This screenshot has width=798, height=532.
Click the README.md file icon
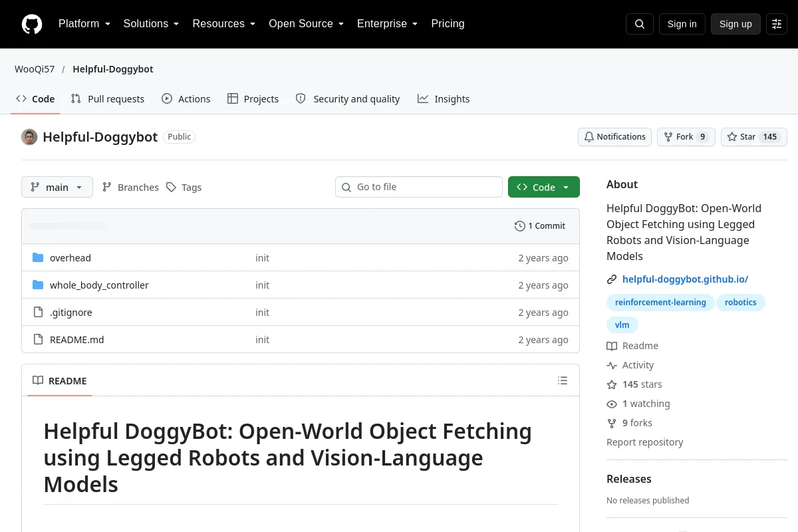[x=38, y=340]
